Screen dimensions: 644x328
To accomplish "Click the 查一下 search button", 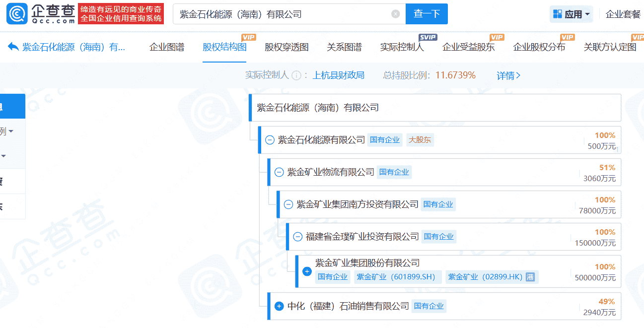I will pyautogui.click(x=427, y=14).
